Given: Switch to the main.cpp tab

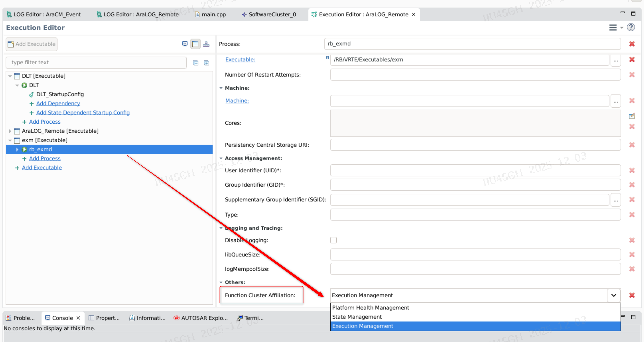Looking at the screenshot, I should [x=213, y=15].
